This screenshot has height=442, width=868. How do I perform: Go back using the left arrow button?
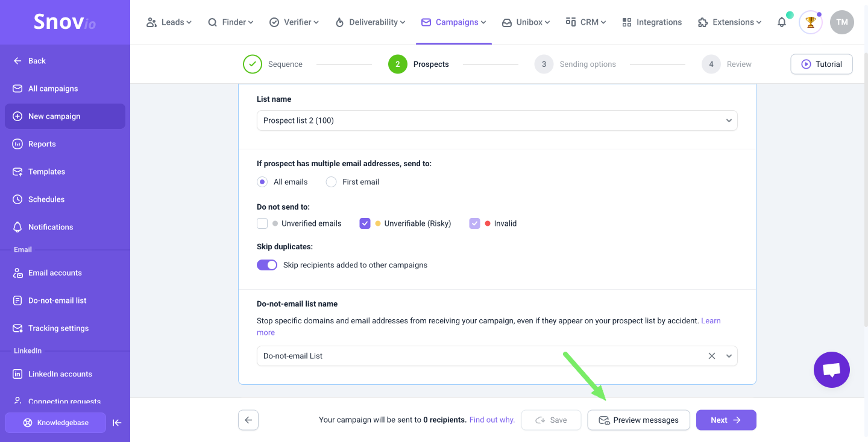(x=248, y=420)
